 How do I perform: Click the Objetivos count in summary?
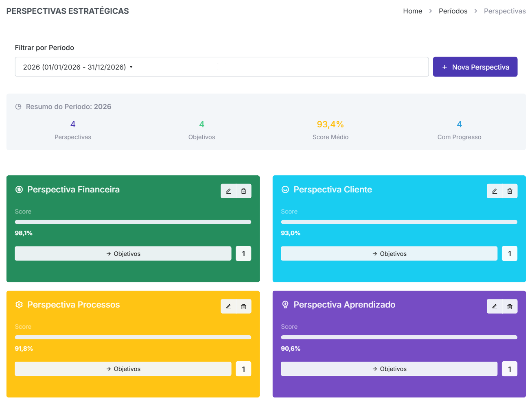[201, 124]
